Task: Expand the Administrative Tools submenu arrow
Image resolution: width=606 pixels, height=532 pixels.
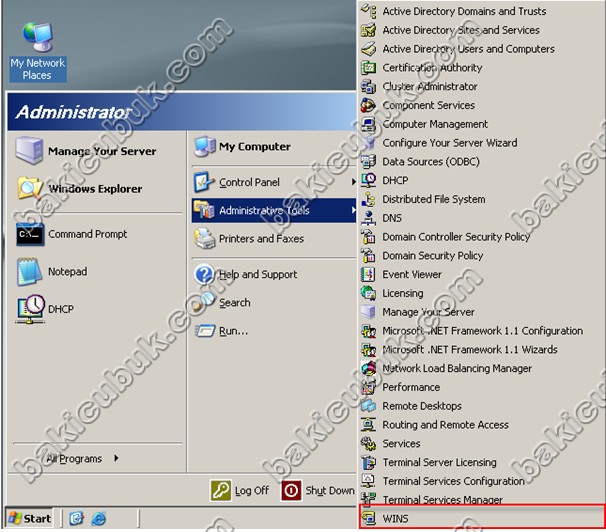Action: point(353,210)
